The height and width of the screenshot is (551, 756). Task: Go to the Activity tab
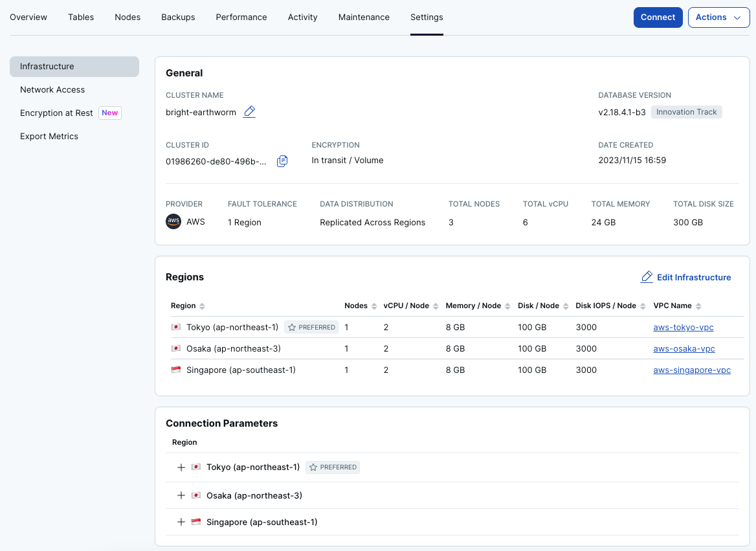click(302, 17)
